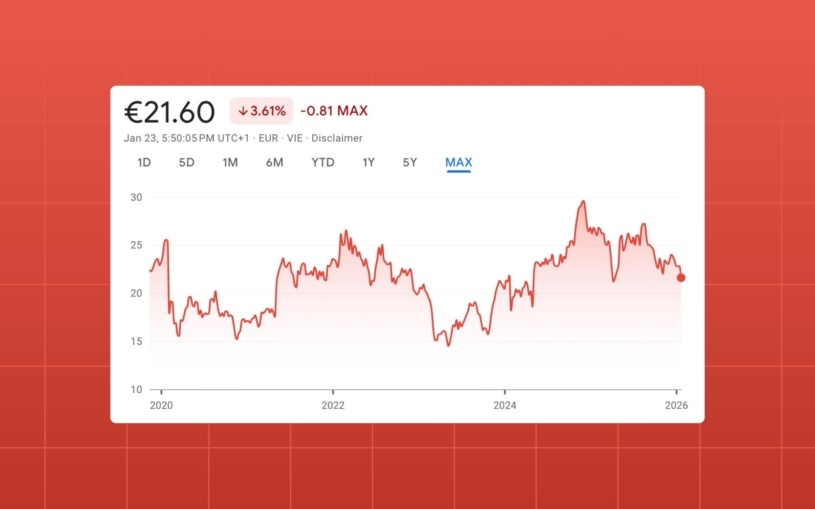815x509 pixels.
Task: Click the red endpoint dot on chart
Action: pos(681,278)
